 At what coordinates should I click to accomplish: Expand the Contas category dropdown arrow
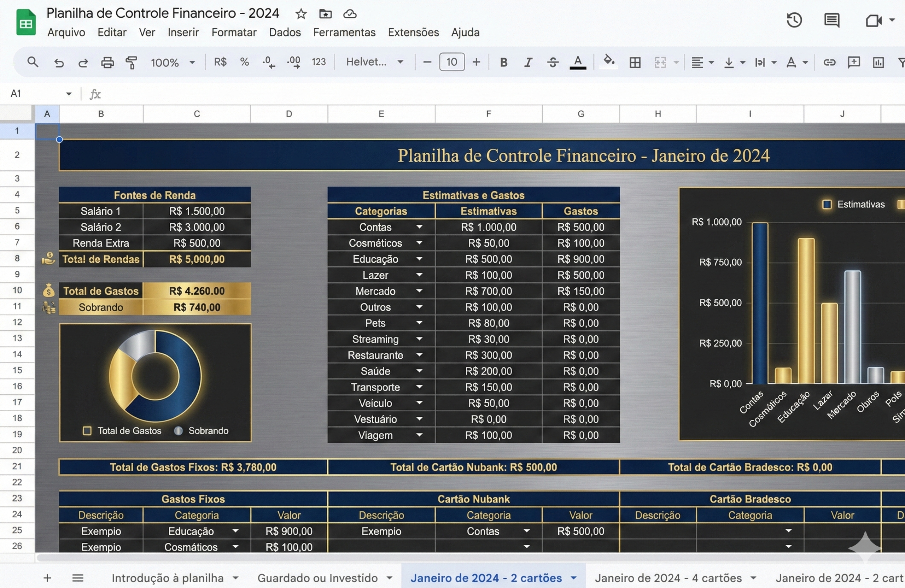pyautogui.click(x=419, y=227)
